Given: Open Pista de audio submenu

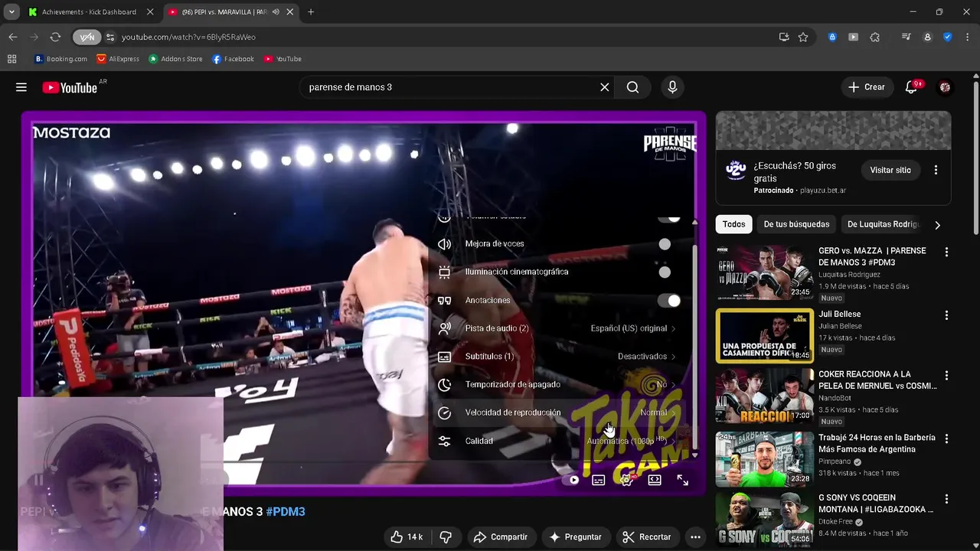Looking at the screenshot, I should (x=558, y=328).
